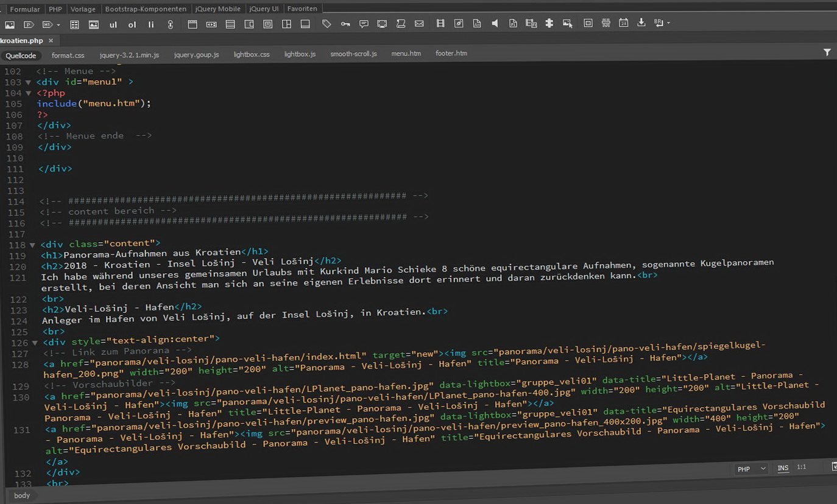Click the filter icon for related files
837x504 pixels.
tap(827, 53)
